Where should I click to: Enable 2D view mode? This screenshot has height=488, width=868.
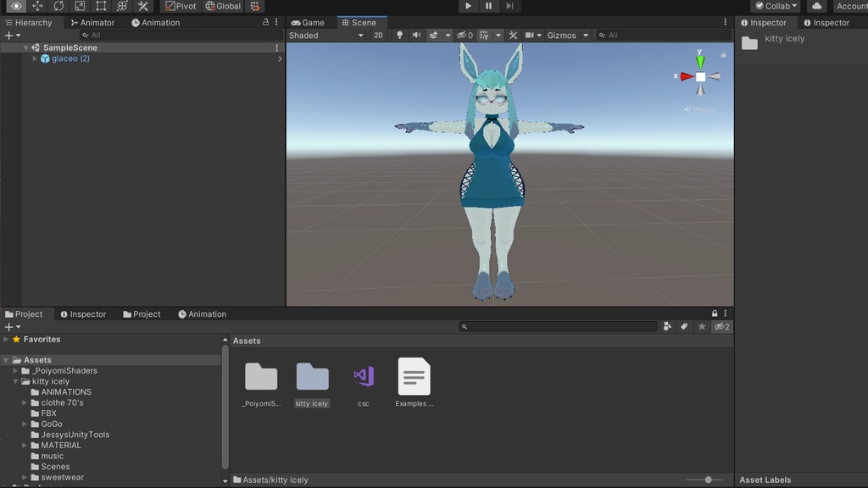click(378, 35)
